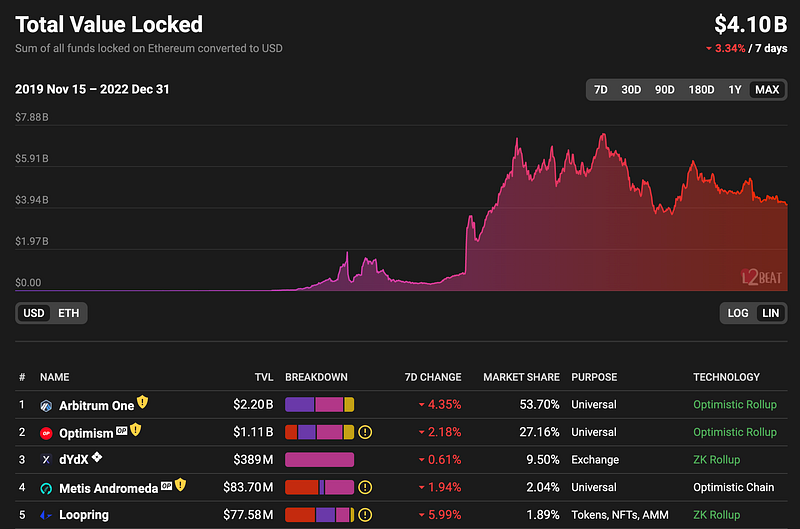Viewport: 800px width, 529px height.
Task: Click the date range 2019 Nov 15 – 2022 Dec 31
Action: (92, 89)
